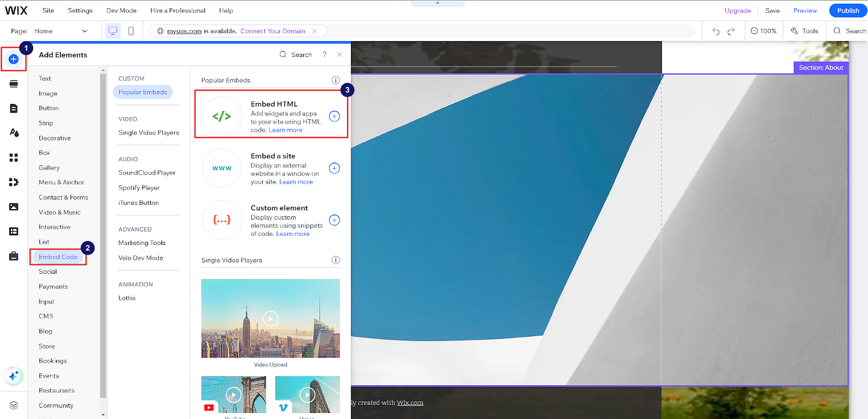Open the Page Home dropdown
The height and width of the screenshot is (419, 868).
pos(61,31)
